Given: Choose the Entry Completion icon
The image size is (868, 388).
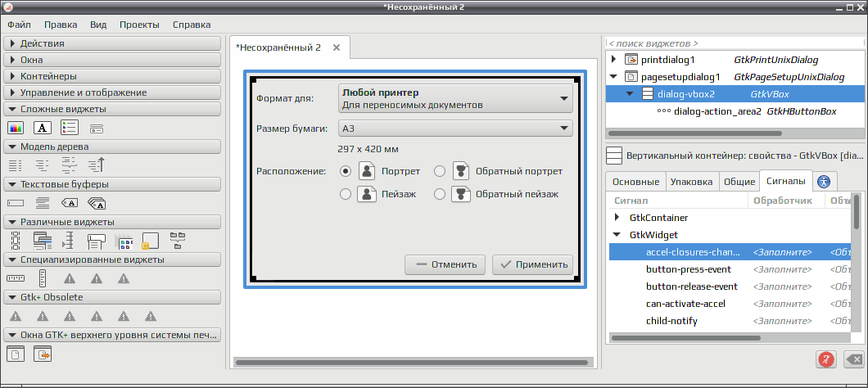Looking at the screenshot, I should pos(97,240).
